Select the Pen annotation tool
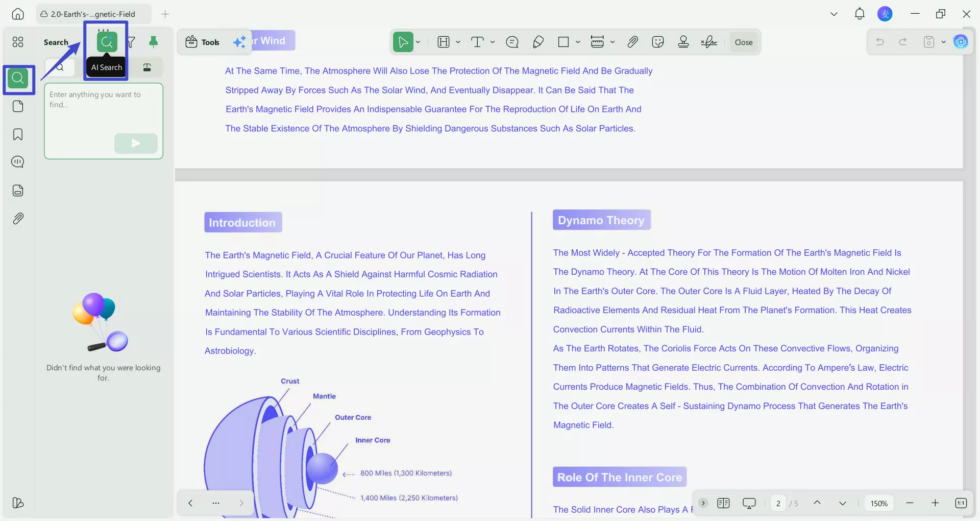The image size is (980, 521). coord(538,42)
